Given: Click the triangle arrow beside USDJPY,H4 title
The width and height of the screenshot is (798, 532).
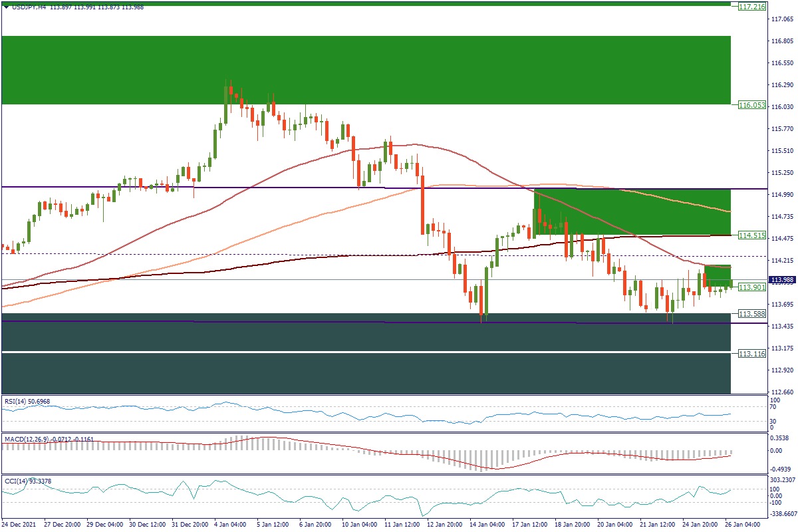Looking at the screenshot, I should [x=6, y=7].
